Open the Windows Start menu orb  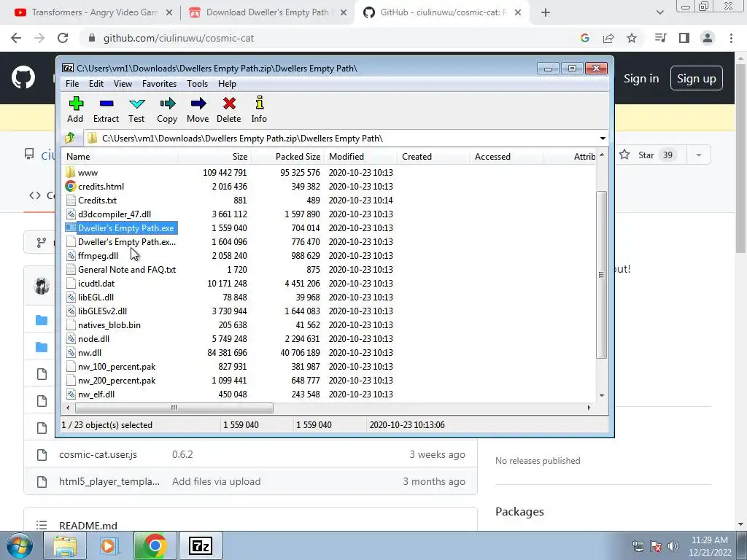tap(20, 545)
